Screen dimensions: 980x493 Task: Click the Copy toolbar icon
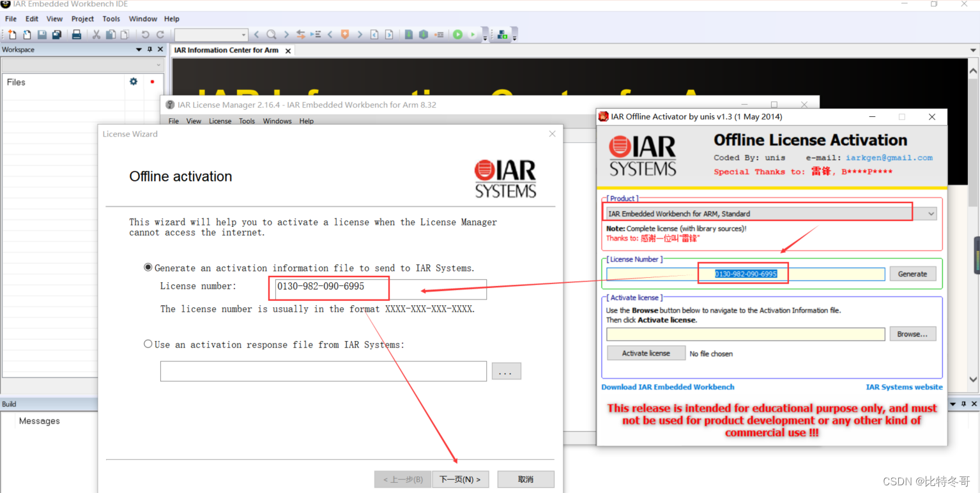click(111, 34)
